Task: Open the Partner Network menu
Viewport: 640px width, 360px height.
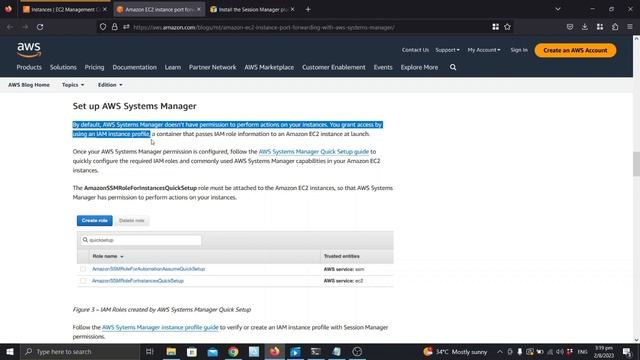Action: click(212, 67)
